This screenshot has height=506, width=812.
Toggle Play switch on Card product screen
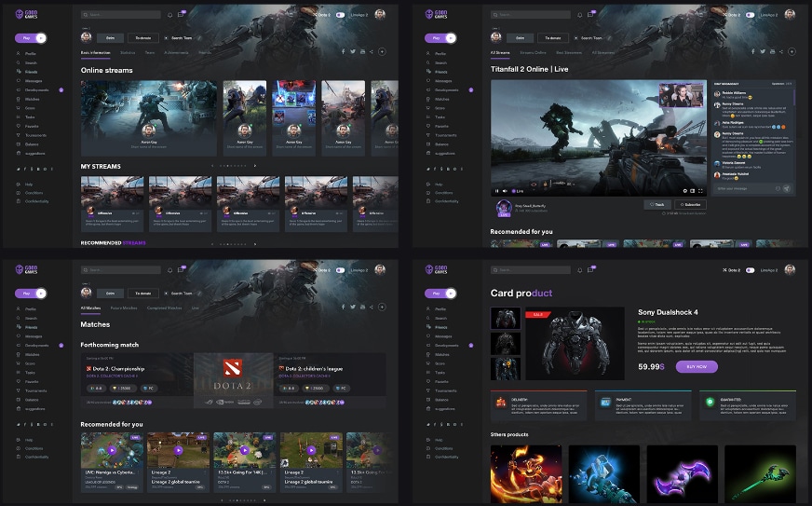(x=440, y=294)
